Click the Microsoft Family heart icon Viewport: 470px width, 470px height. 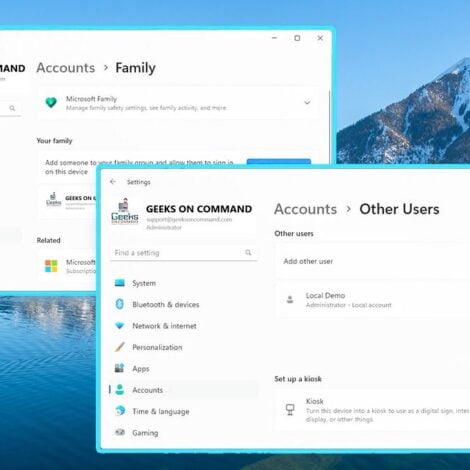point(51,102)
